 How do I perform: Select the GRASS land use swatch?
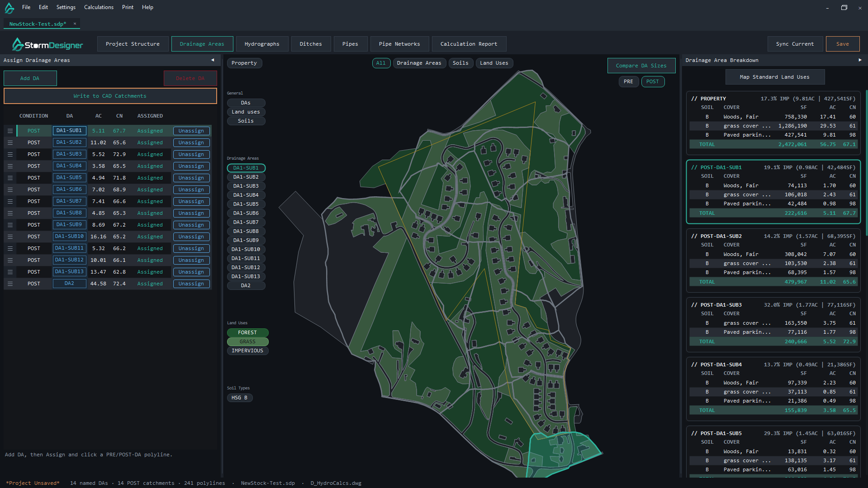tap(247, 341)
